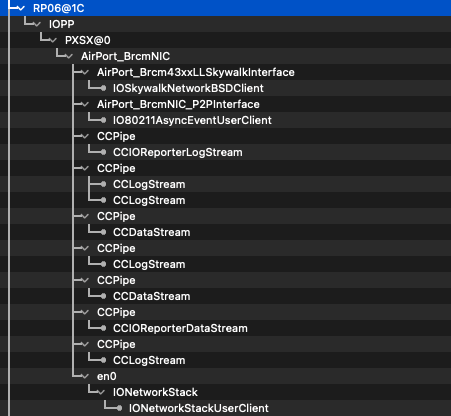Click IO80211AsyncEventUserClient bullet icon
This screenshot has height=416, width=451.
pyautogui.click(x=103, y=120)
